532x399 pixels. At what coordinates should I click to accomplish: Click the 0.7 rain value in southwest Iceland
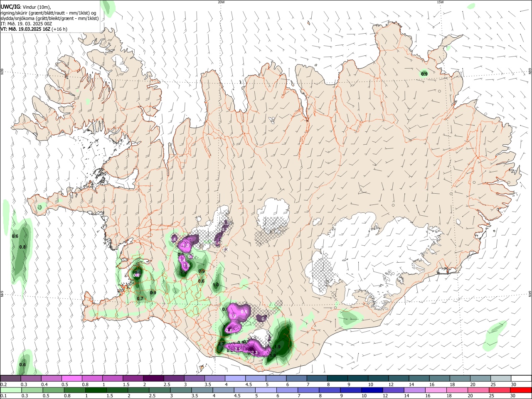140,298
